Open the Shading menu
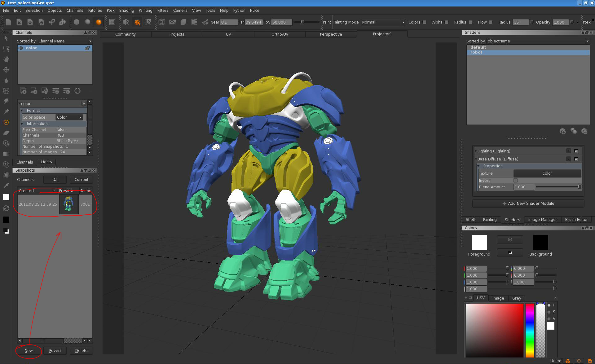The height and width of the screenshot is (364, 595). 126,10
